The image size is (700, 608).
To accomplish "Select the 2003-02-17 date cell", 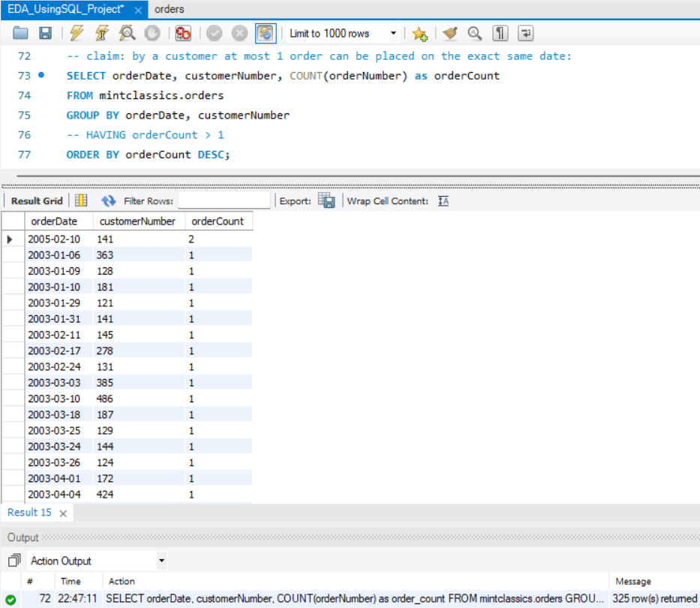I will click(54, 351).
